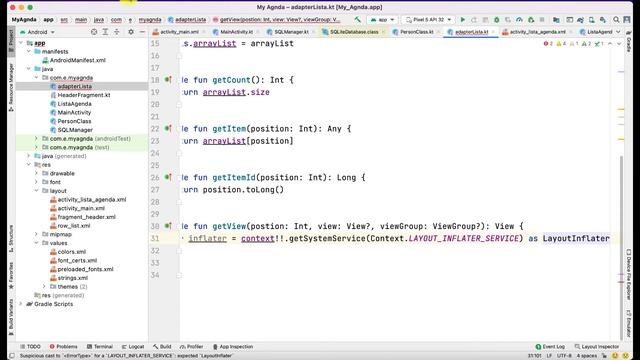640x360 pixels.
Task: Collapse all in Project panel toolbar
Action: coord(117,32)
